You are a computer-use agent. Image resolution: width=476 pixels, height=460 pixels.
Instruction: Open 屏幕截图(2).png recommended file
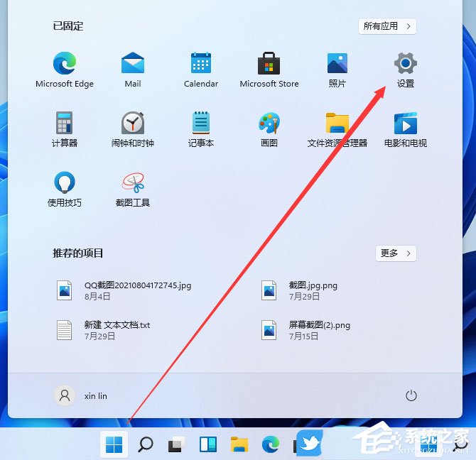coord(305,330)
